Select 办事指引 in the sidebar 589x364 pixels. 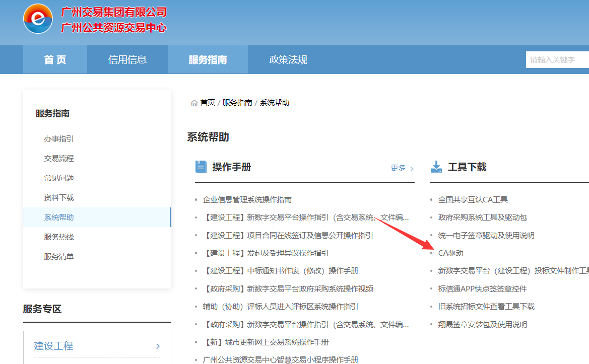(59, 138)
